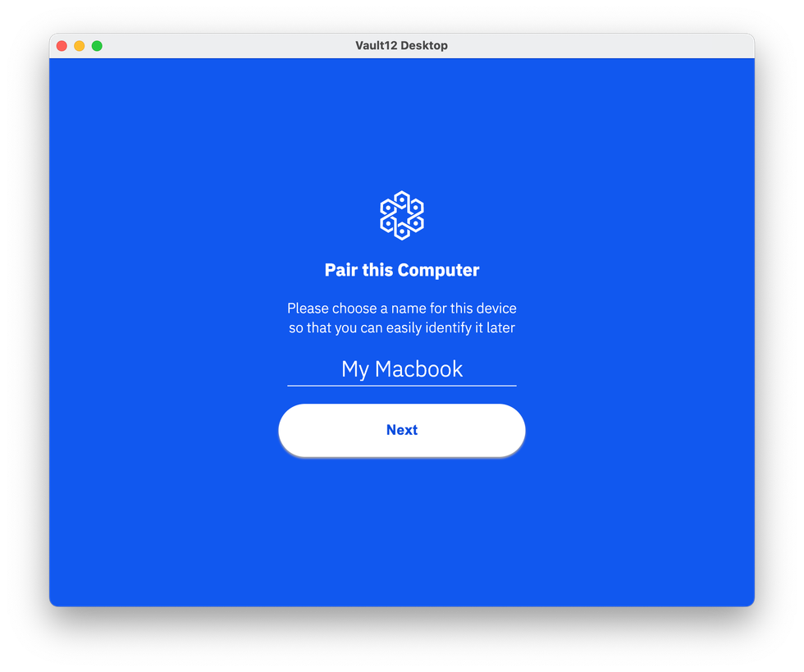The height and width of the screenshot is (672, 804).
Task: Select the Pair this Computer heading
Action: pos(401,270)
